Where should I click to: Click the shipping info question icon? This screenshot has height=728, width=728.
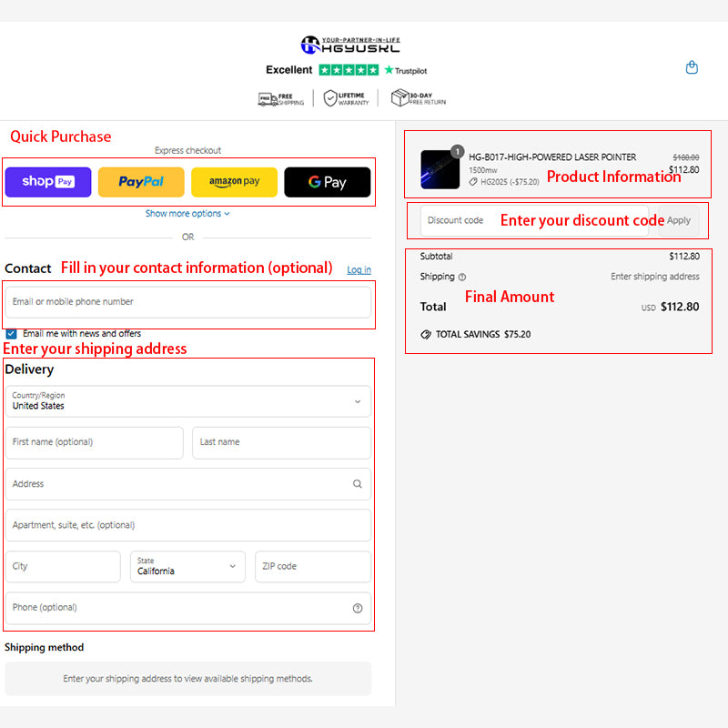click(462, 277)
